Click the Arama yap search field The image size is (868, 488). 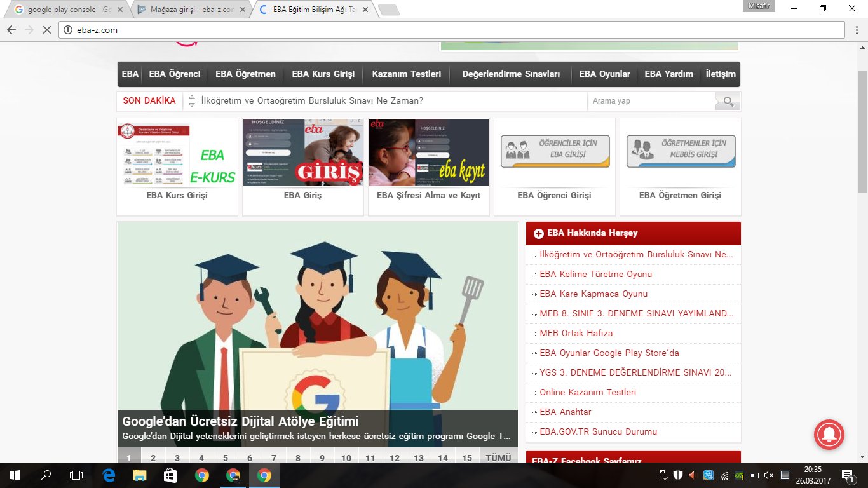click(x=651, y=101)
